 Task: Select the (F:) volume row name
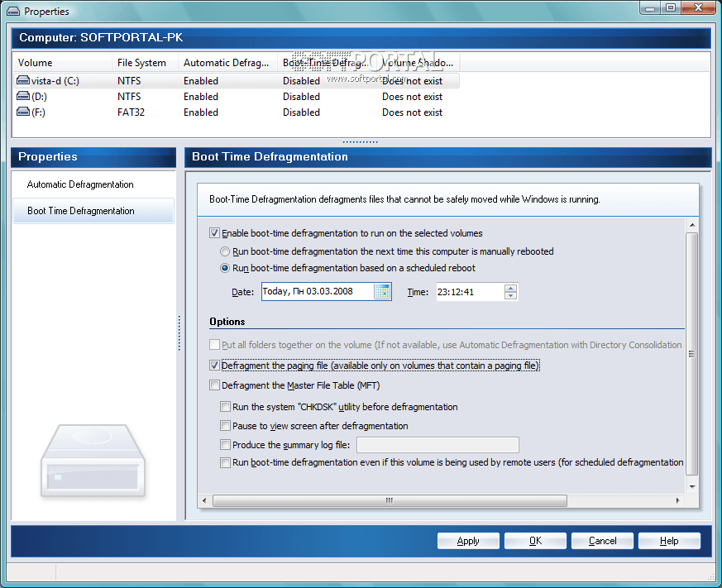pos(38,112)
